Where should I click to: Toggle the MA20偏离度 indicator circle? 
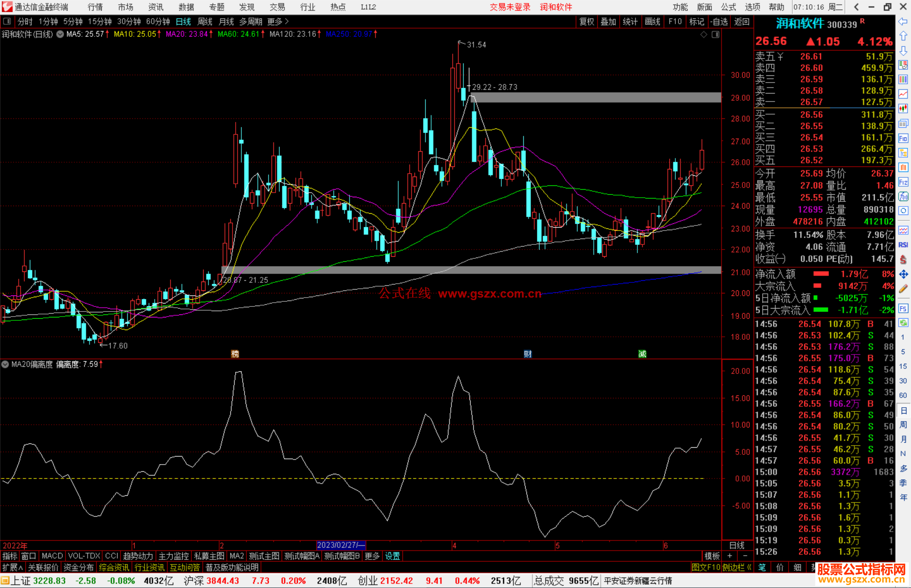pyautogui.click(x=5, y=364)
